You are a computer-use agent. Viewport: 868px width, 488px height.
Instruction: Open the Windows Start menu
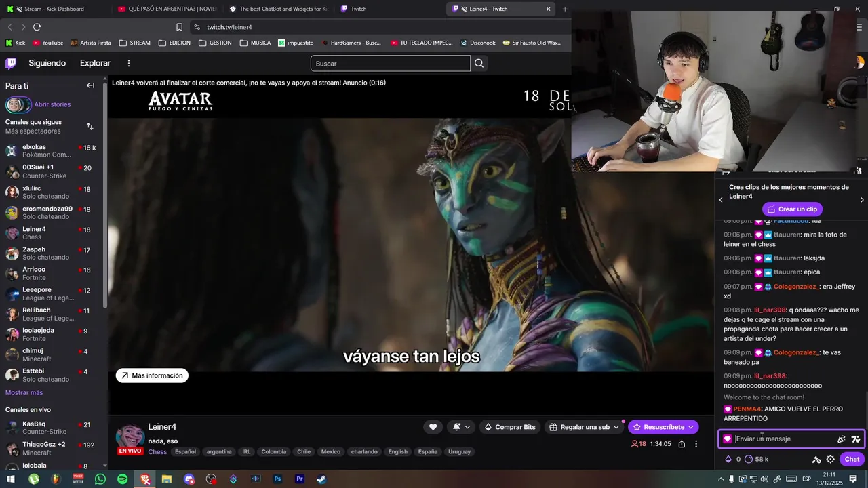point(11,479)
